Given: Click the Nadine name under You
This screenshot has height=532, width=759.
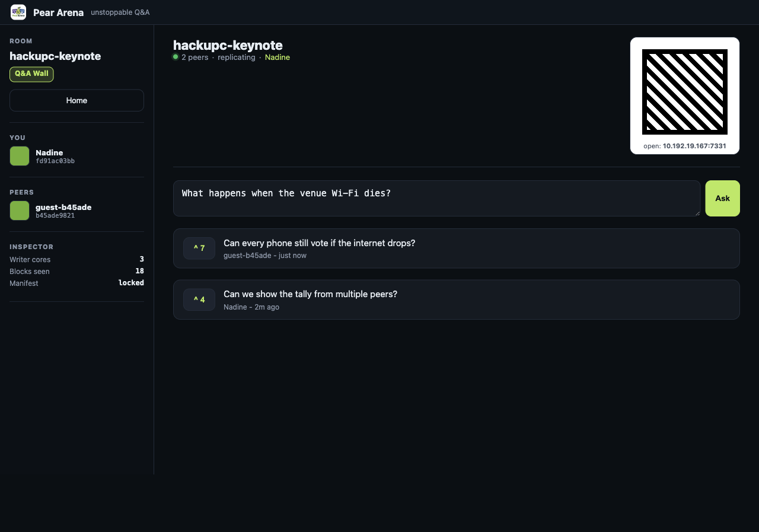Looking at the screenshot, I should [49, 152].
